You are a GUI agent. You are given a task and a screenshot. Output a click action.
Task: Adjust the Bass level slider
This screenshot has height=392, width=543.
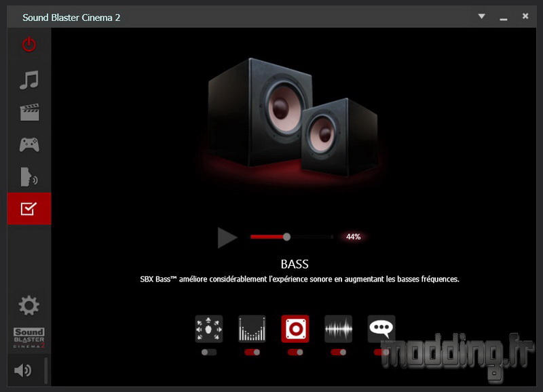[292, 237]
